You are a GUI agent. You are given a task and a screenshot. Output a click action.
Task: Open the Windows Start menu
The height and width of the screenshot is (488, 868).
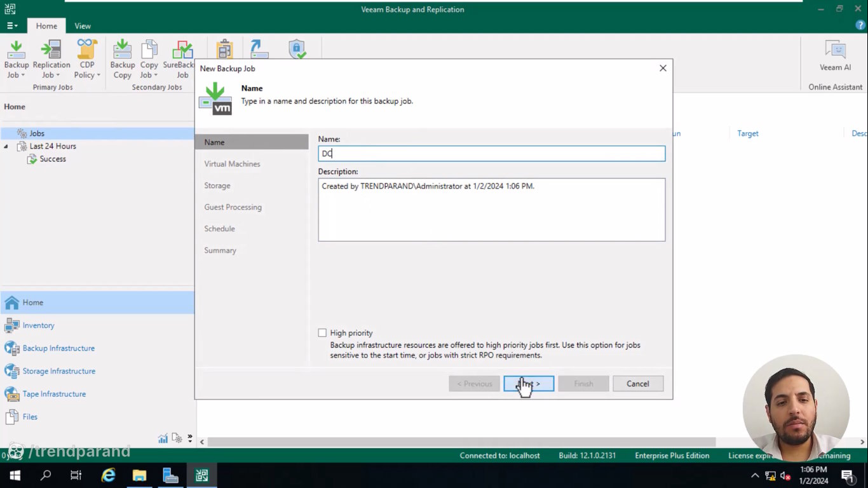coord(15,475)
